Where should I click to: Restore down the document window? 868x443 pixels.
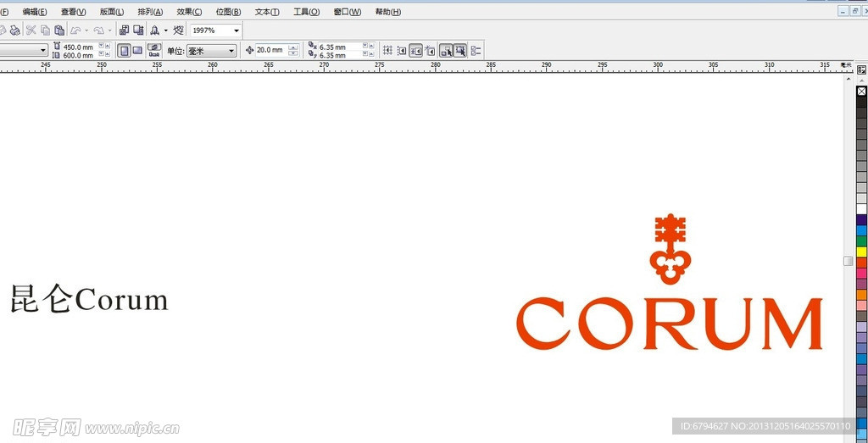point(855,11)
